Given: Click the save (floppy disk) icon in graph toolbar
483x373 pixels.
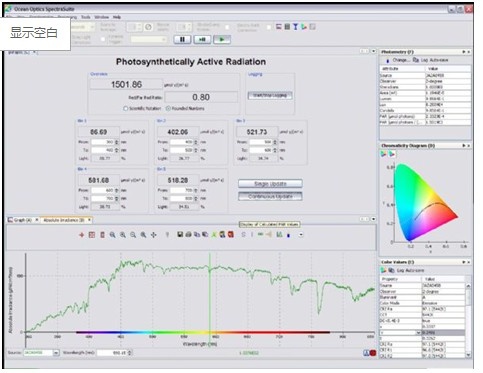Looking at the screenshot, I should (180, 235).
